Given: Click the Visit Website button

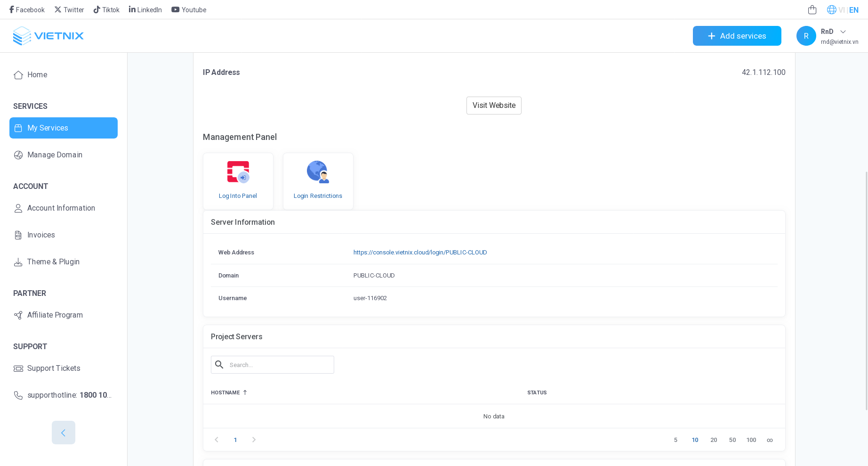Looking at the screenshot, I should [x=494, y=106].
